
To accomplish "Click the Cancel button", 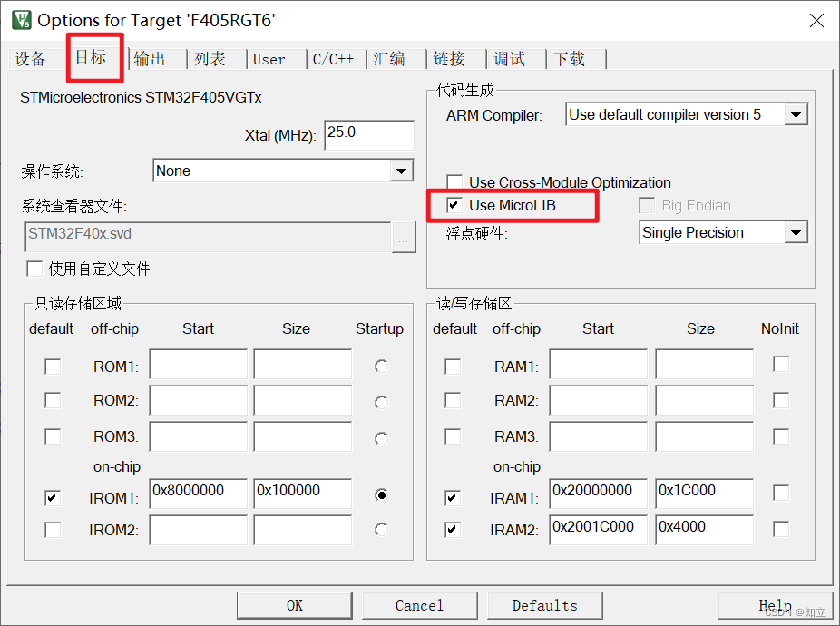I will [x=419, y=606].
